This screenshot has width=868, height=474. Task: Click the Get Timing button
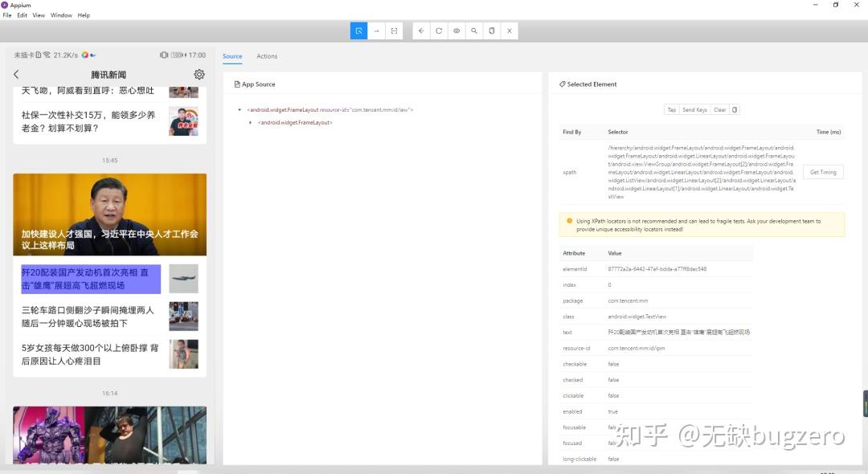pos(823,172)
